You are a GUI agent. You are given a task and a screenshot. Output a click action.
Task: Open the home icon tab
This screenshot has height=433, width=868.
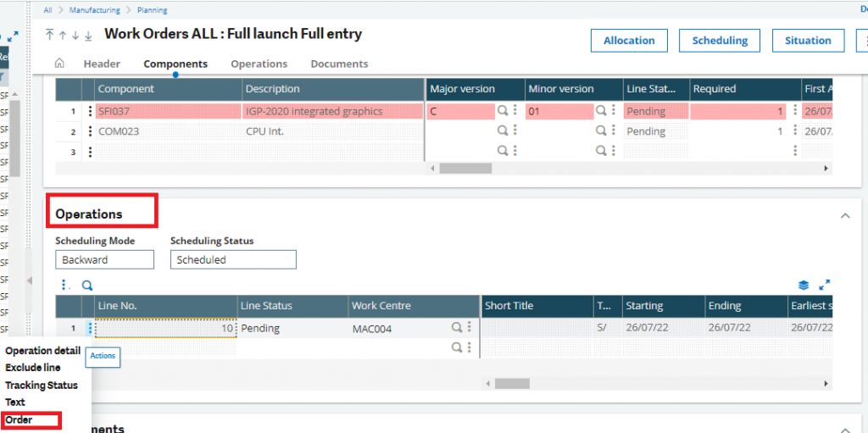click(59, 64)
